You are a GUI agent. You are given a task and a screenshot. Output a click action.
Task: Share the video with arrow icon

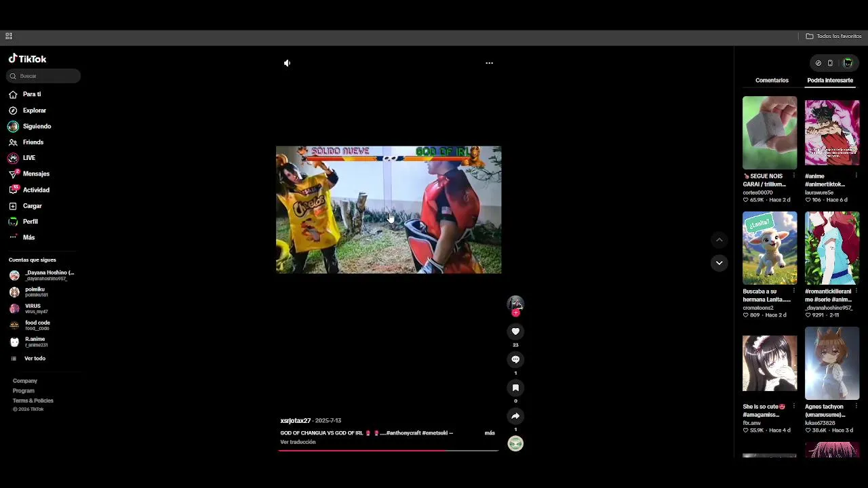click(515, 416)
